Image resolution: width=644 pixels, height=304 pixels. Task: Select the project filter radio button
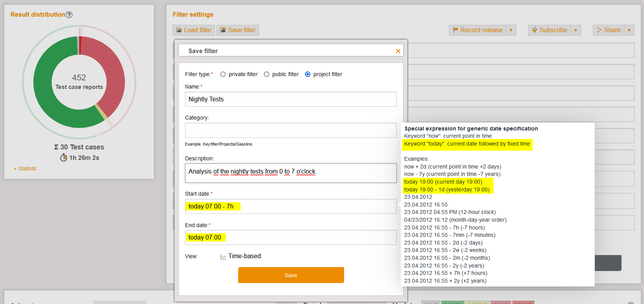click(308, 74)
